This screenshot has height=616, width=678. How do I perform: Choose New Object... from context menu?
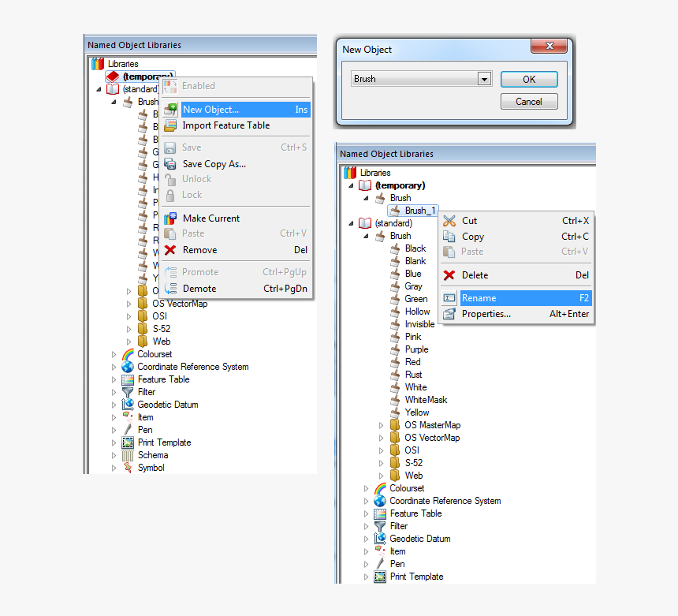pos(237,110)
